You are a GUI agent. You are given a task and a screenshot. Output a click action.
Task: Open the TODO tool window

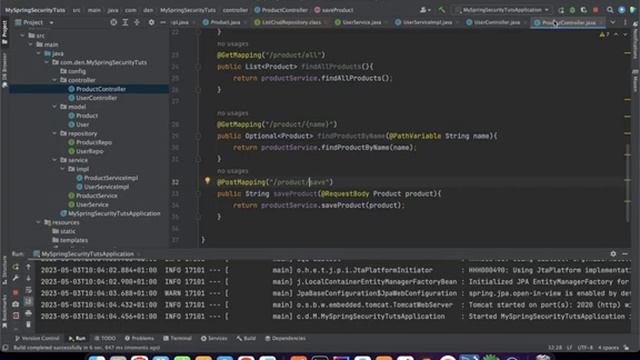(x=105, y=338)
